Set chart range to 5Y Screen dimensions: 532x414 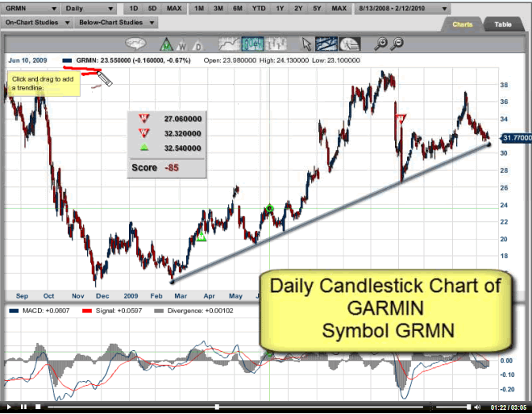tap(317, 9)
